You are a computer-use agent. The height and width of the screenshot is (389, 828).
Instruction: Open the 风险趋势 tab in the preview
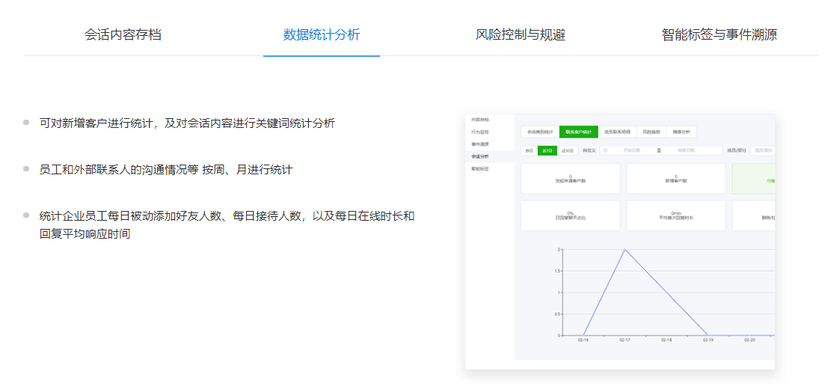652,132
